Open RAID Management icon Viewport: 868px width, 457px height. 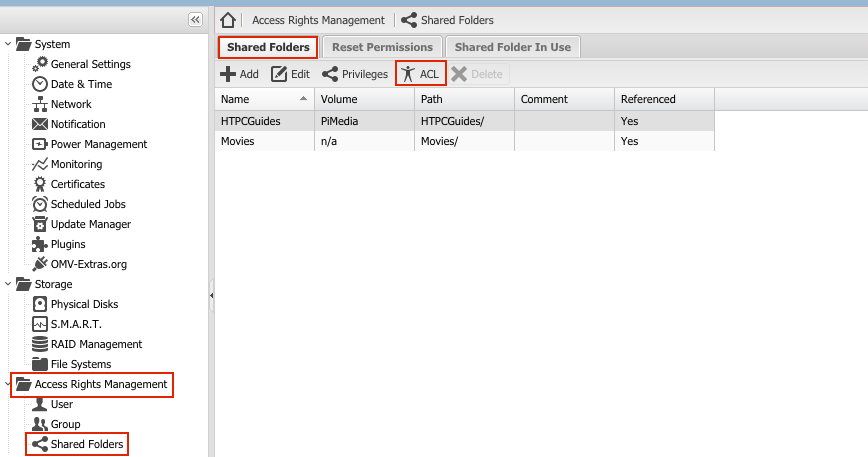pos(40,344)
